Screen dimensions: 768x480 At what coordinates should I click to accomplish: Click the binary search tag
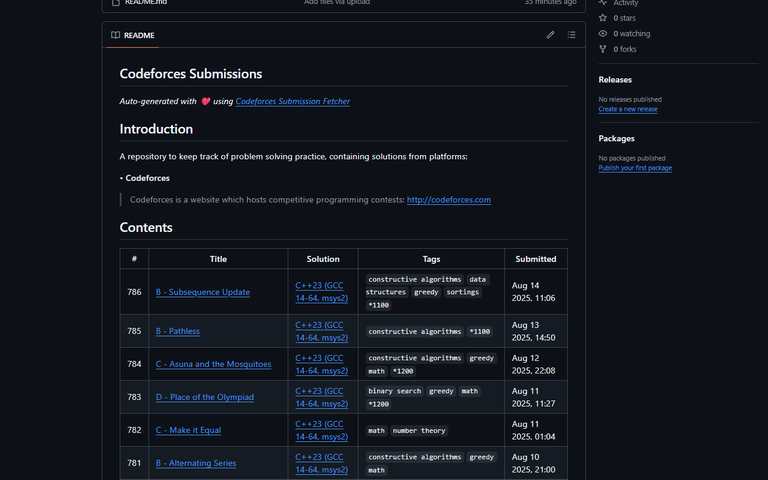click(395, 391)
